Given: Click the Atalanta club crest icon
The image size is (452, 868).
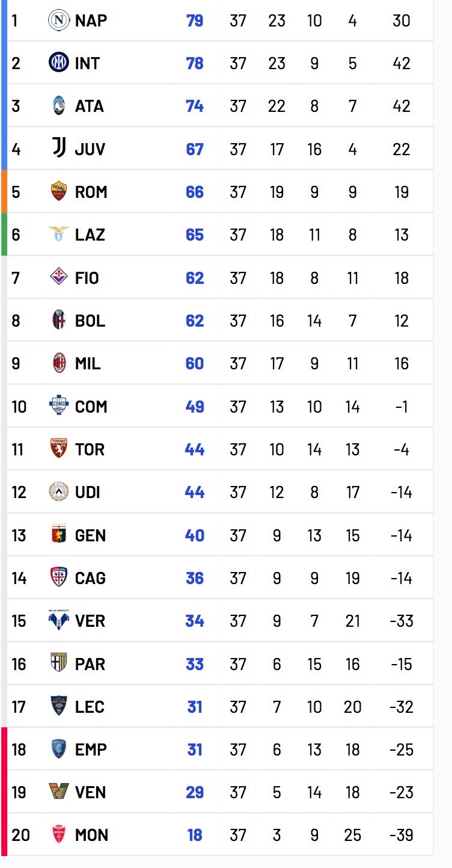Looking at the screenshot, I should pos(59,106).
